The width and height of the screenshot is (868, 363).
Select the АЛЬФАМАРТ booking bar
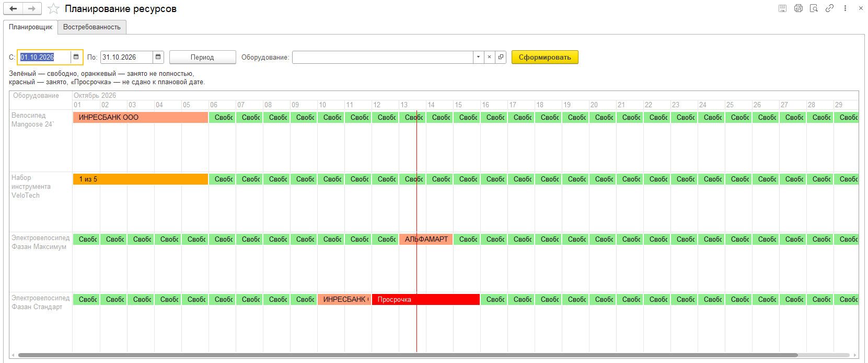coord(426,239)
